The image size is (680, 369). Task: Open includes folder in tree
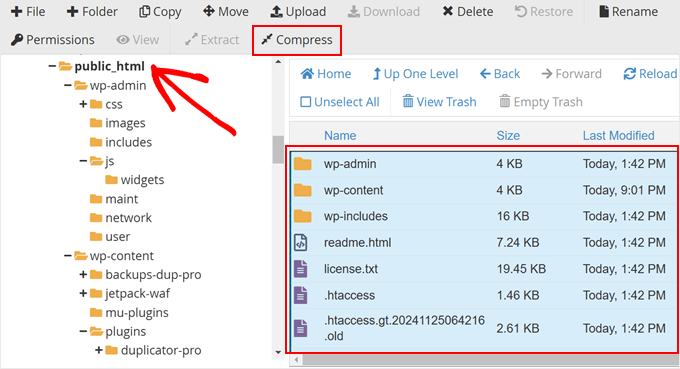[x=128, y=142]
